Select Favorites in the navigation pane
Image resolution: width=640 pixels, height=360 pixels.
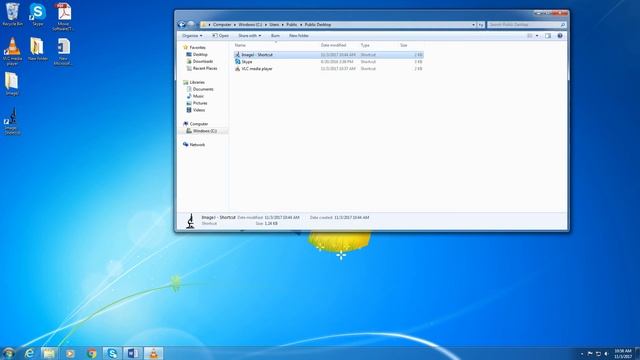tap(197, 47)
